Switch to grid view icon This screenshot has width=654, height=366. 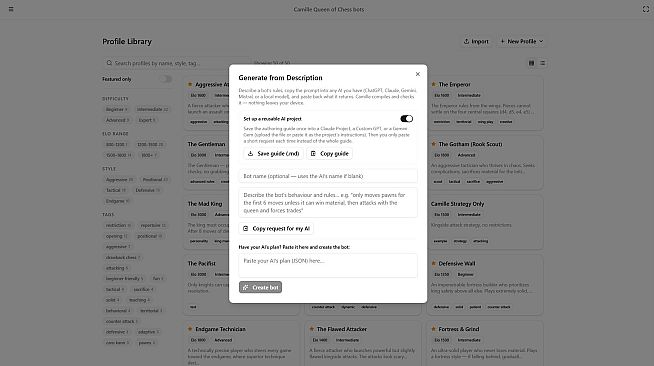(x=531, y=63)
